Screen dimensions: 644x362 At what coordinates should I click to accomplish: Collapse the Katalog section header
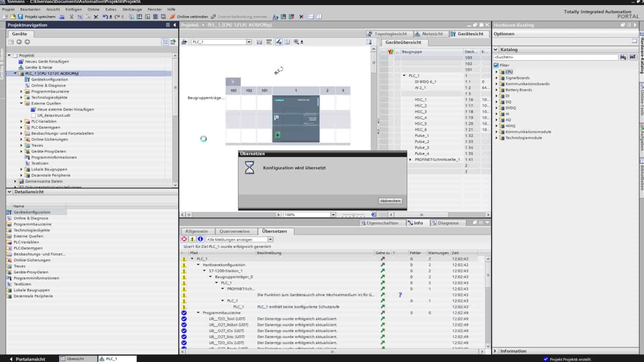pos(496,49)
